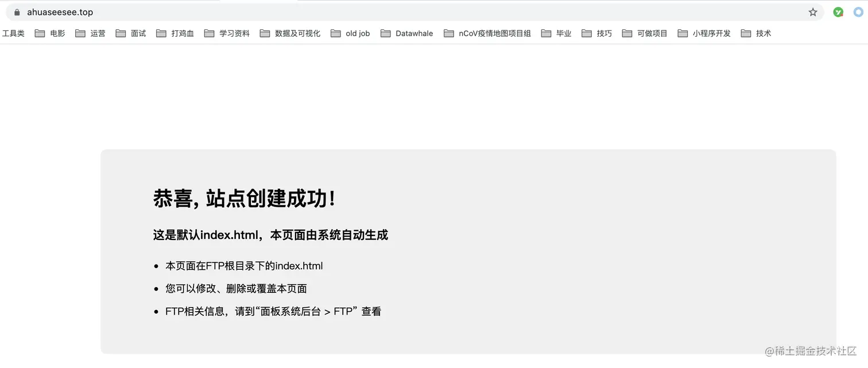Open the 工具类 bookmark folder

pos(13,33)
